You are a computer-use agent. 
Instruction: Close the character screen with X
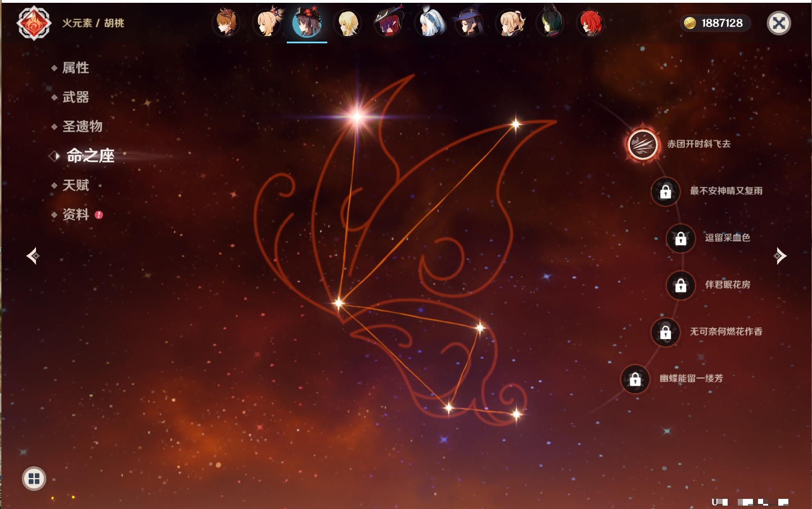(x=779, y=23)
